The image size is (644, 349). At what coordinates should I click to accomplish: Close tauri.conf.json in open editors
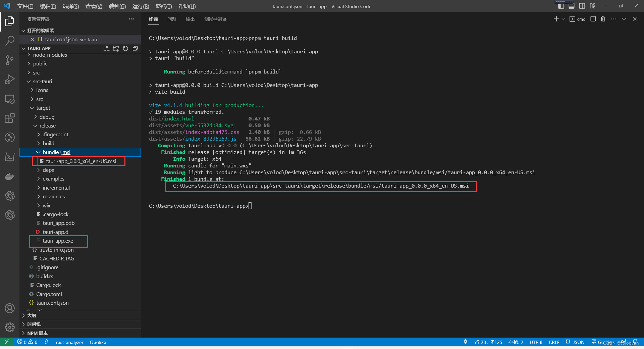[x=32, y=39]
